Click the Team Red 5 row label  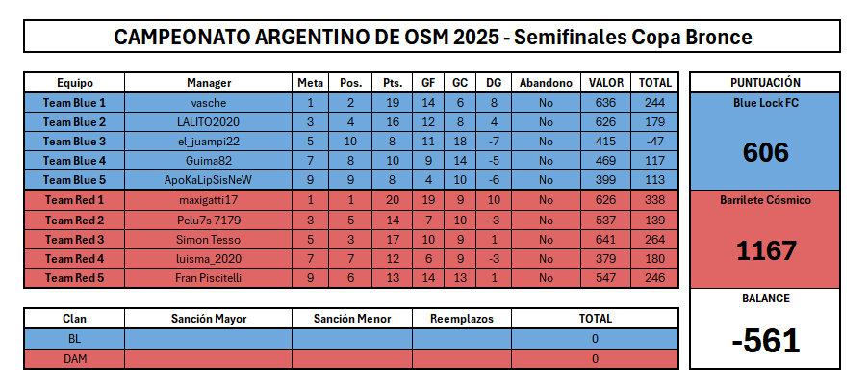[x=74, y=278]
